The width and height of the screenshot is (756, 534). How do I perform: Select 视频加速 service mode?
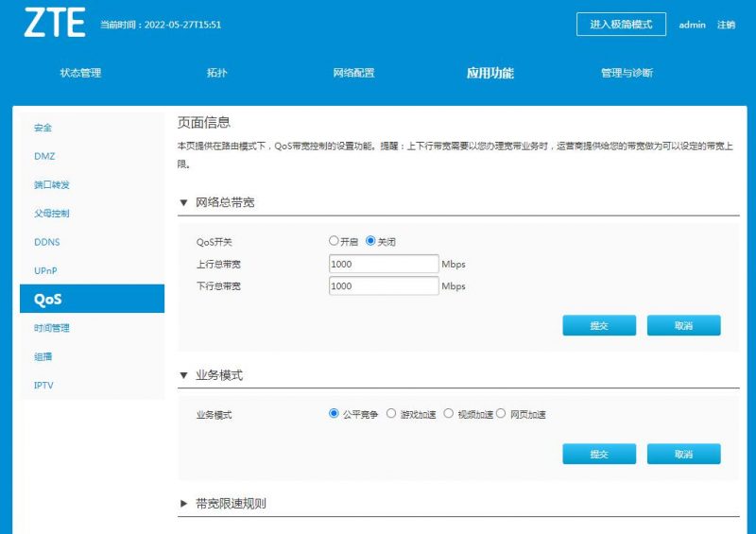(448, 414)
